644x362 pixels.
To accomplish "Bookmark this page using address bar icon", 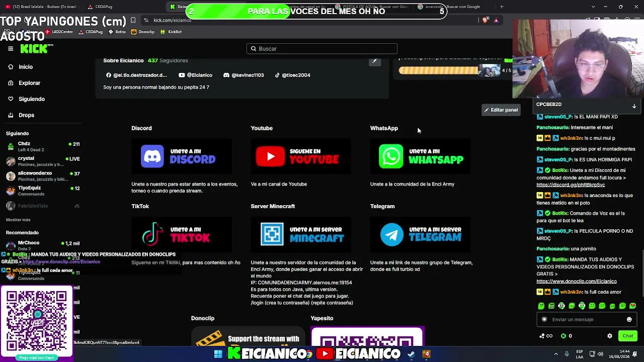I will point(133,20).
